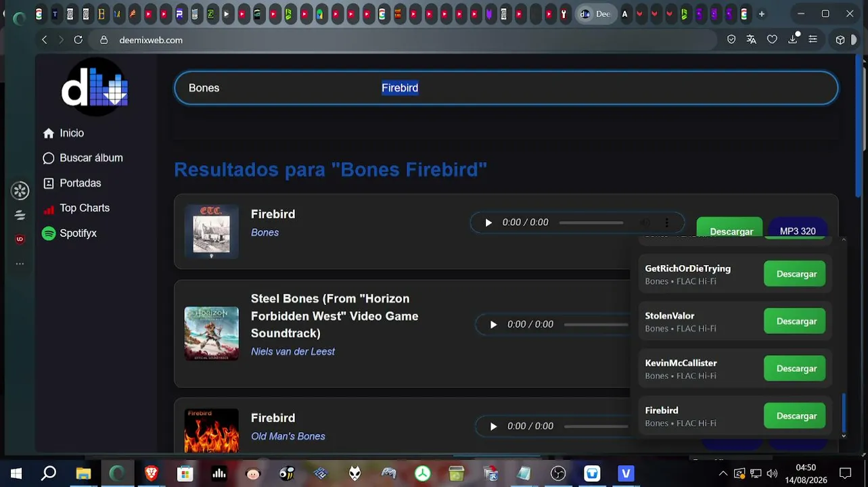This screenshot has width=868, height=487.
Task: Click the scrollbar thumb in the download list
Action: point(843,412)
